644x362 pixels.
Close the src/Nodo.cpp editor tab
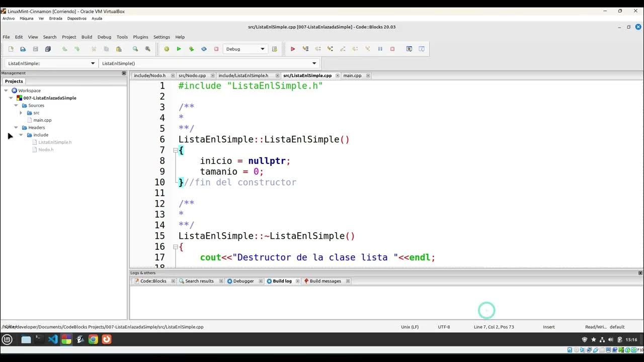coord(212,75)
